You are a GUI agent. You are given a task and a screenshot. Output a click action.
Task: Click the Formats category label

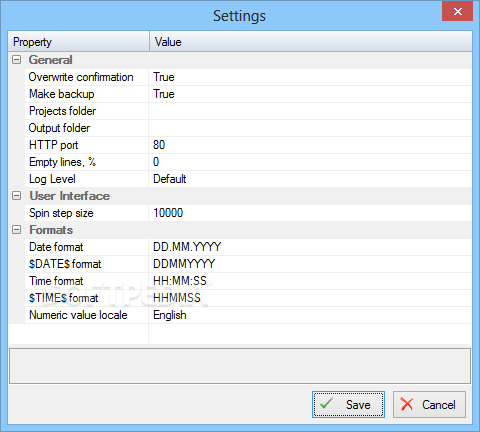tap(51, 230)
